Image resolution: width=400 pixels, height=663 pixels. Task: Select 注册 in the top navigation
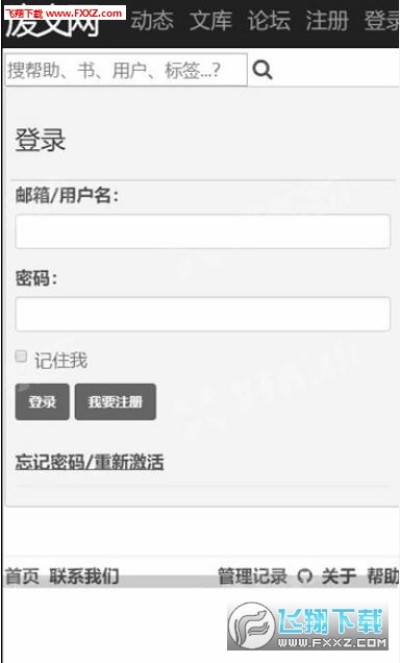[x=327, y=20]
